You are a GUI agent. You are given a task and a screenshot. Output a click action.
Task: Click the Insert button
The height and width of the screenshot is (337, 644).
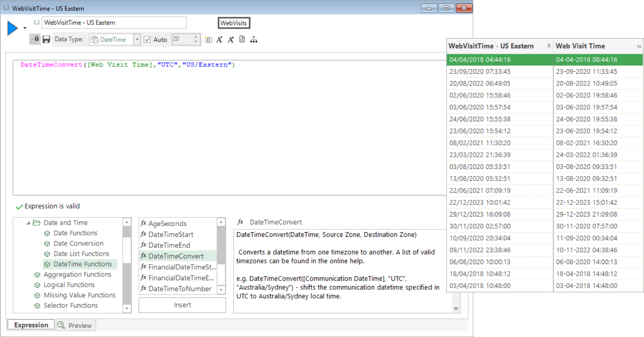point(182,305)
